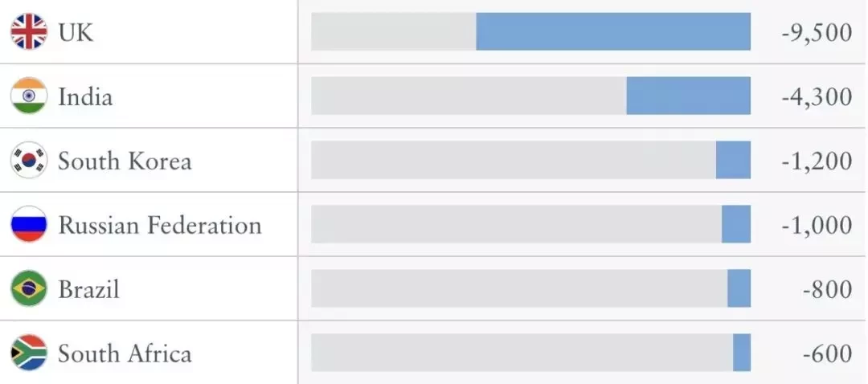The height and width of the screenshot is (384, 868).
Task: Select the blue South Korea bar segment
Action: point(734,160)
